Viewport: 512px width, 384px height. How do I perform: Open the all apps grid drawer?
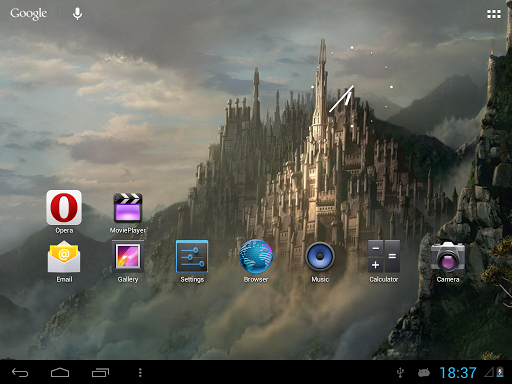(494, 14)
